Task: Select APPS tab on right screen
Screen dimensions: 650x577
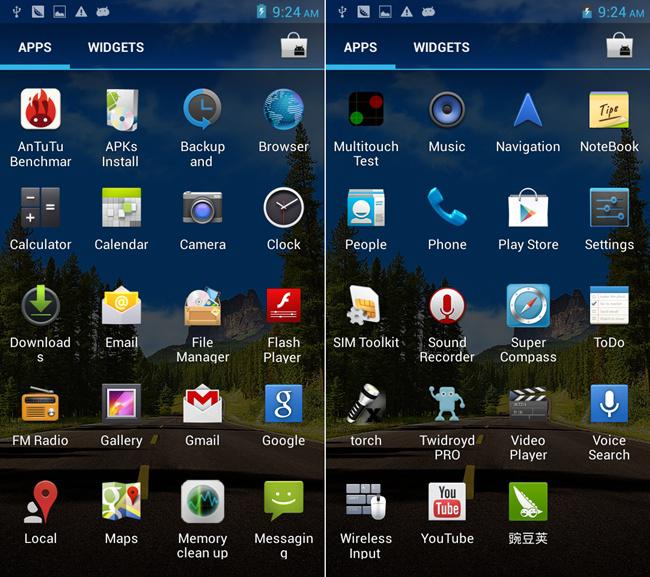Action: 360,47
